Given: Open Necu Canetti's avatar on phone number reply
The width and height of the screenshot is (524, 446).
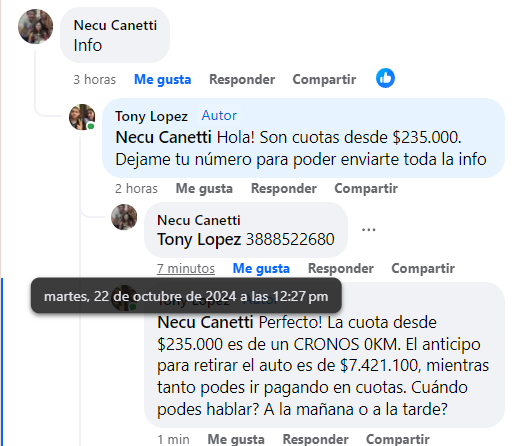Looking at the screenshot, I should 124,217.
